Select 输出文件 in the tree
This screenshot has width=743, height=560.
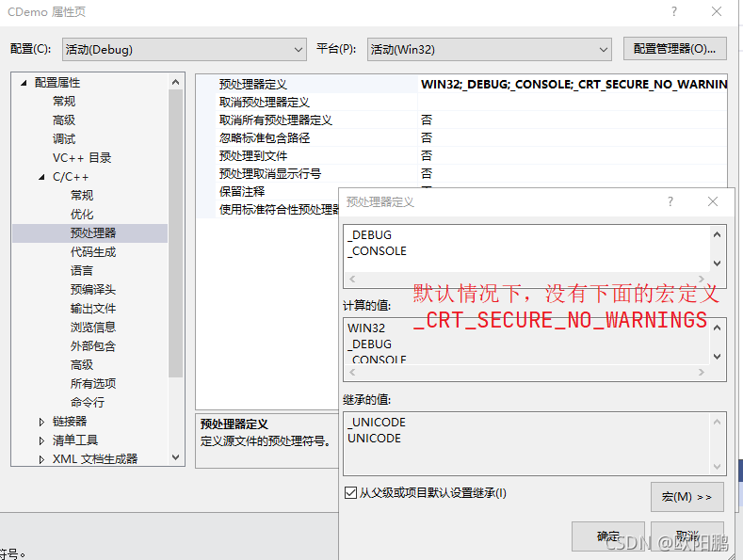tap(93, 309)
